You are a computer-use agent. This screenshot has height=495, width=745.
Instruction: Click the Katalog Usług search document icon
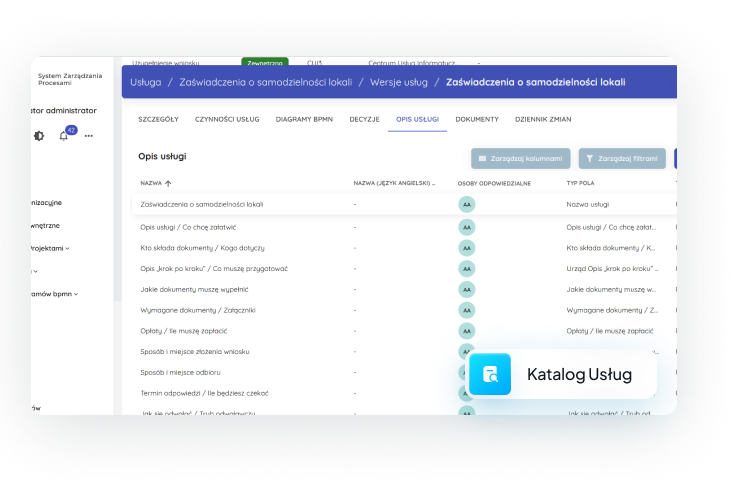pos(490,375)
